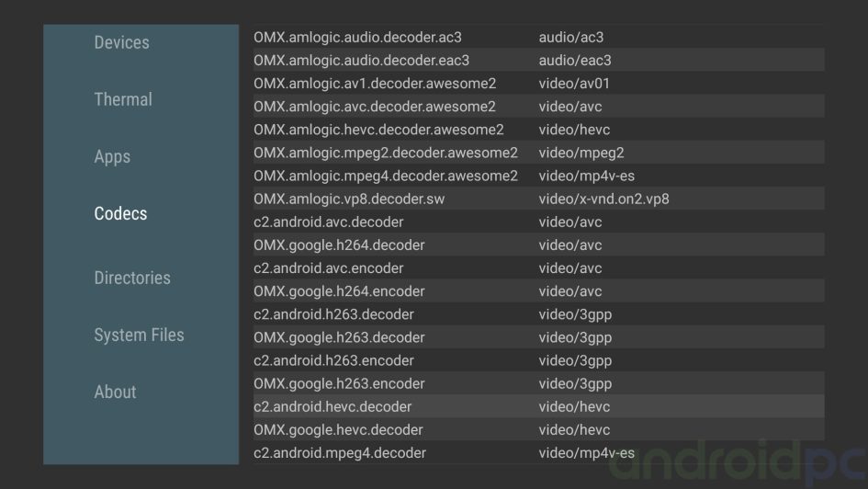
Task: Open Directories from the sidebar
Action: click(x=132, y=278)
